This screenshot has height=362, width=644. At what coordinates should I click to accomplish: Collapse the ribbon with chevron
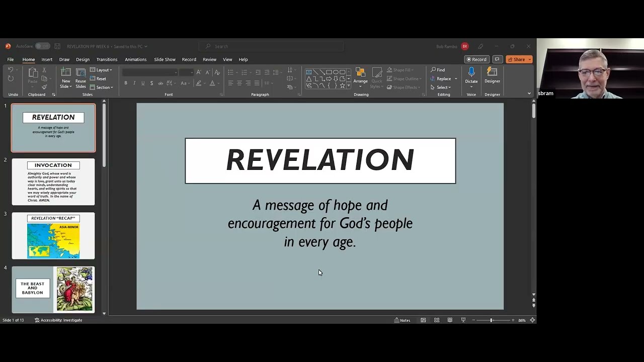tap(529, 94)
